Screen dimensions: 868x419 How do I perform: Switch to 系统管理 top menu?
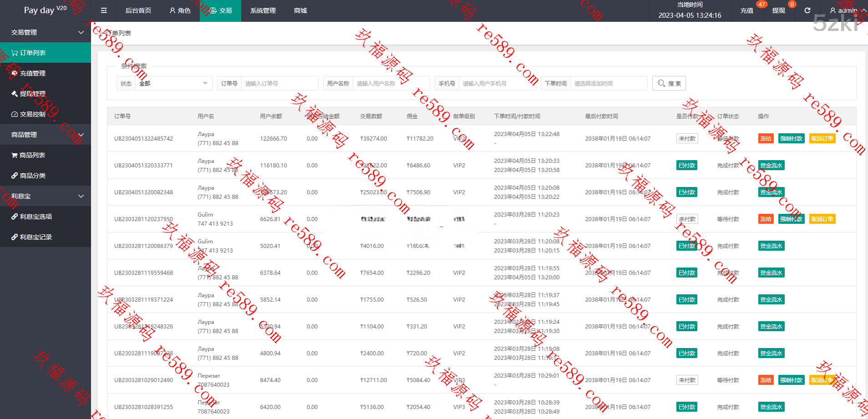[x=263, y=10]
